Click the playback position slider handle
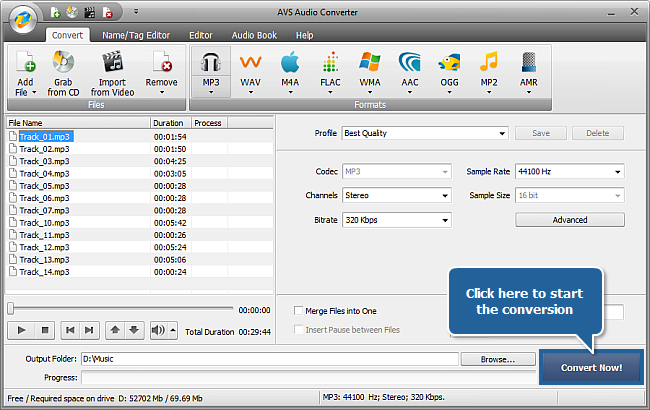This screenshot has width=650, height=410. pyautogui.click(x=11, y=308)
